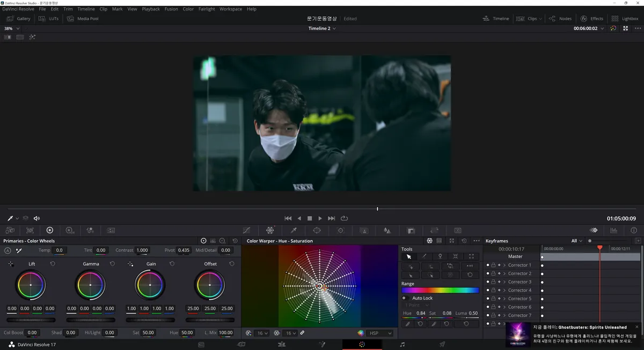Open the Media Pool panel
Screen dimensions: 644x350
(83, 19)
